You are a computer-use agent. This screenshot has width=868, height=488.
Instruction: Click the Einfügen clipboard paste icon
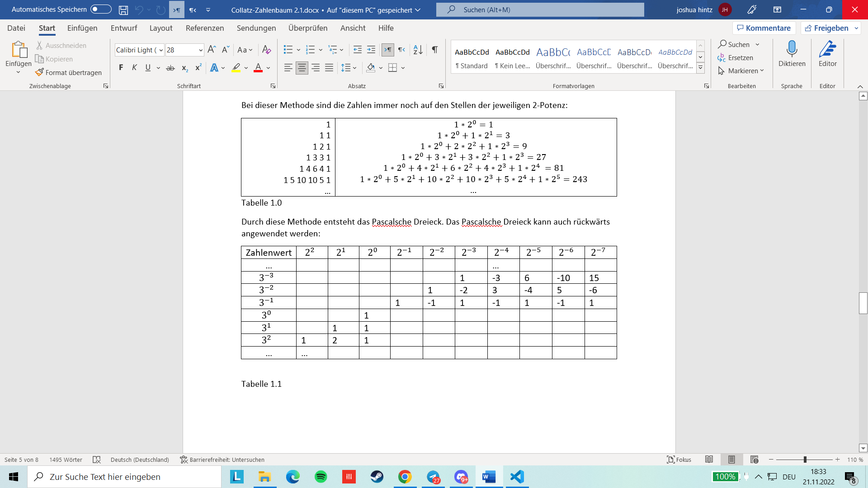point(19,50)
